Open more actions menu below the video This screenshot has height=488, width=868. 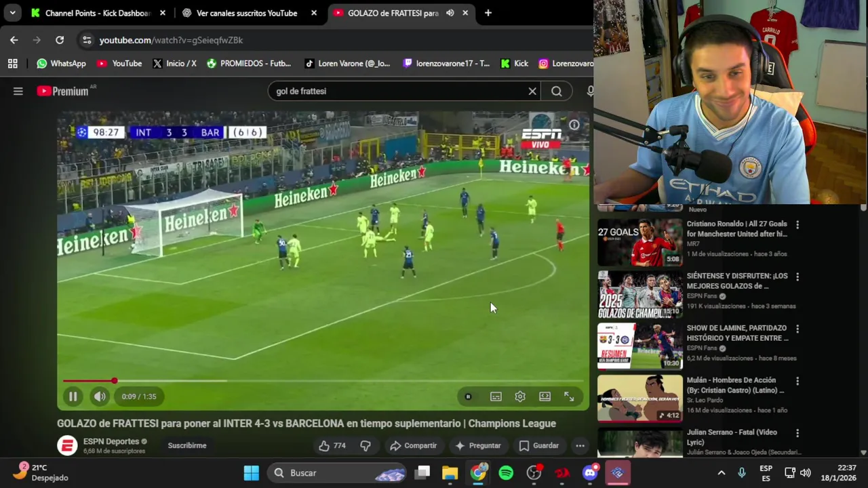(580, 445)
